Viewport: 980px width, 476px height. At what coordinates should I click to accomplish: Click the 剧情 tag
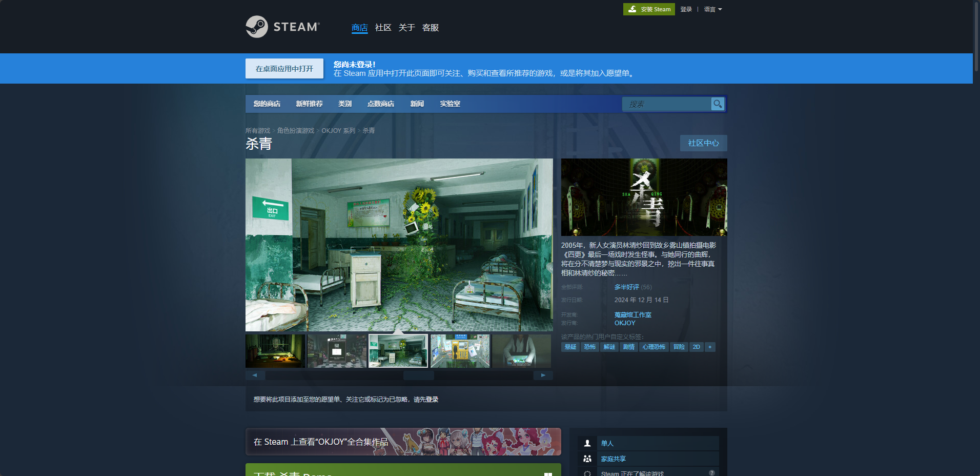coord(629,347)
